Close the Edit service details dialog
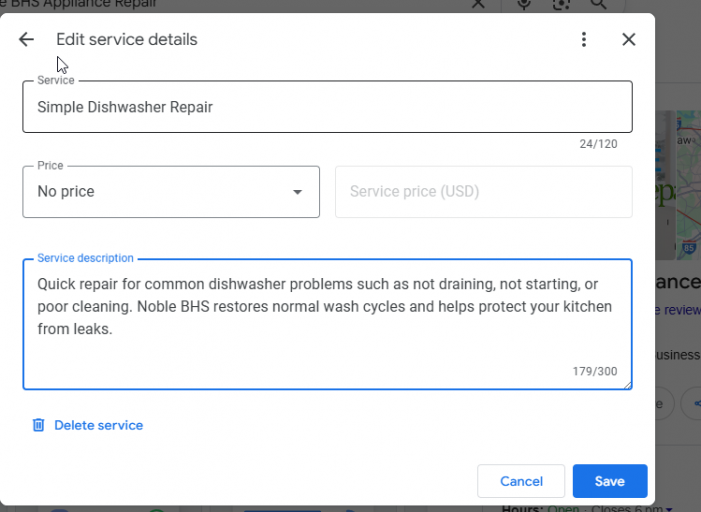Viewport: 701px width, 512px height. [628, 40]
